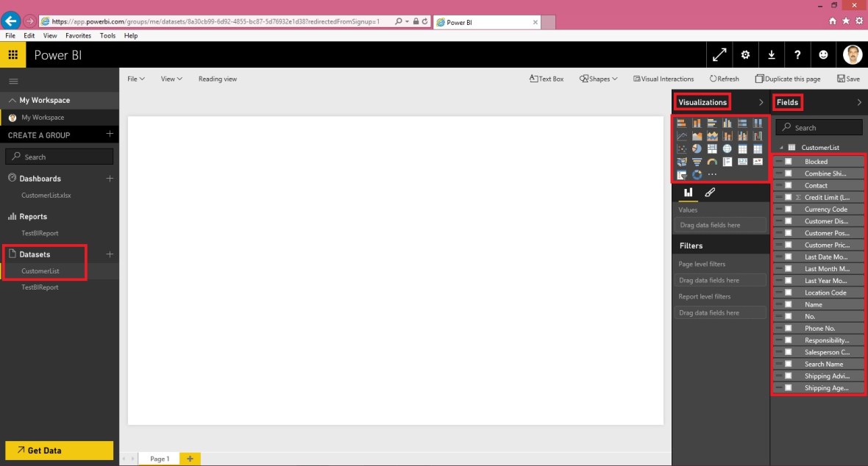Open the Format paint roller tab in Visualizations
This screenshot has height=466, width=868.
coord(711,192)
